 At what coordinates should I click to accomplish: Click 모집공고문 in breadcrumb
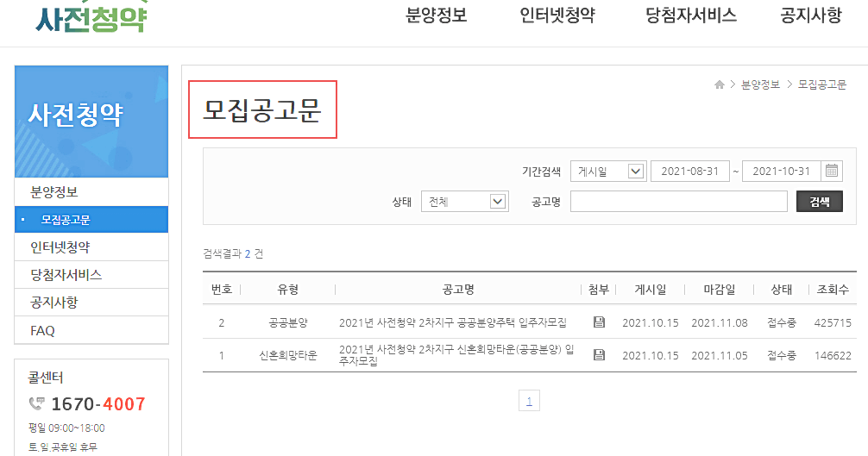click(x=822, y=84)
